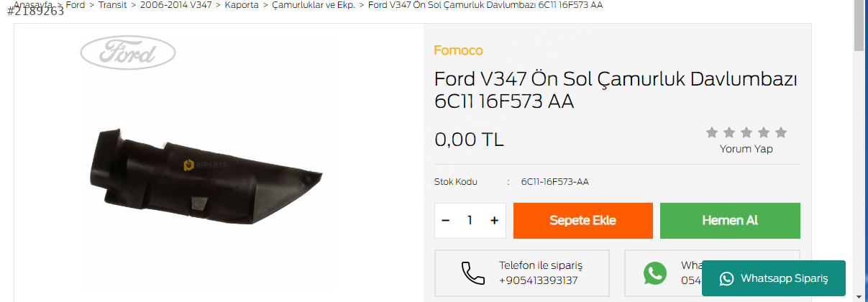The image size is (868, 302).
Task: Decrease quantity with the minus button
Action: 446,221
